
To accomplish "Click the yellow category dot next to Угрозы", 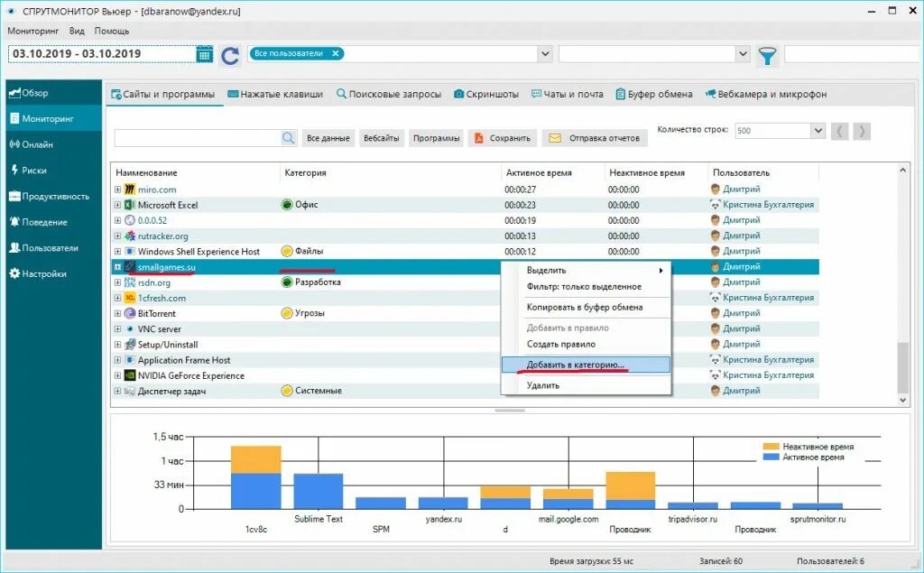I will [x=287, y=313].
